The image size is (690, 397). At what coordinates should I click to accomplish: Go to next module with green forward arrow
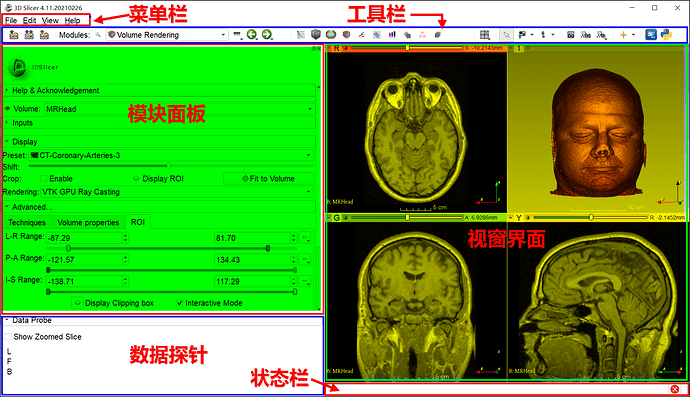click(267, 34)
